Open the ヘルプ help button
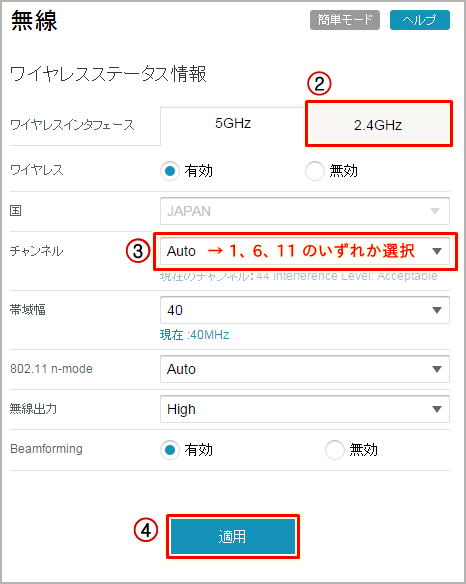The height and width of the screenshot is (584, 466). point(419,20)
